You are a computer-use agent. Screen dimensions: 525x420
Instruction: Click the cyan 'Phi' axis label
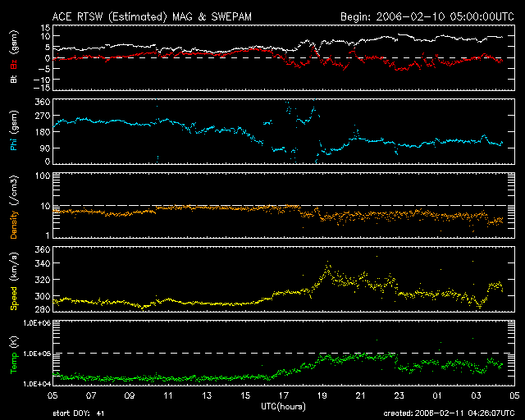[x=14, y=144]
